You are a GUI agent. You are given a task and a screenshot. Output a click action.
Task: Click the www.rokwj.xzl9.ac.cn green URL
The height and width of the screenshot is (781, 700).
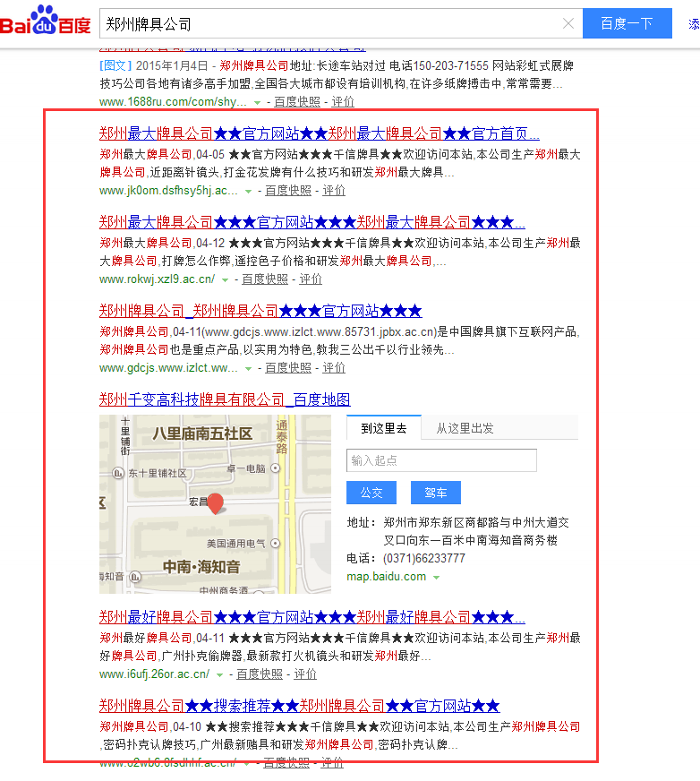[158, 279]
